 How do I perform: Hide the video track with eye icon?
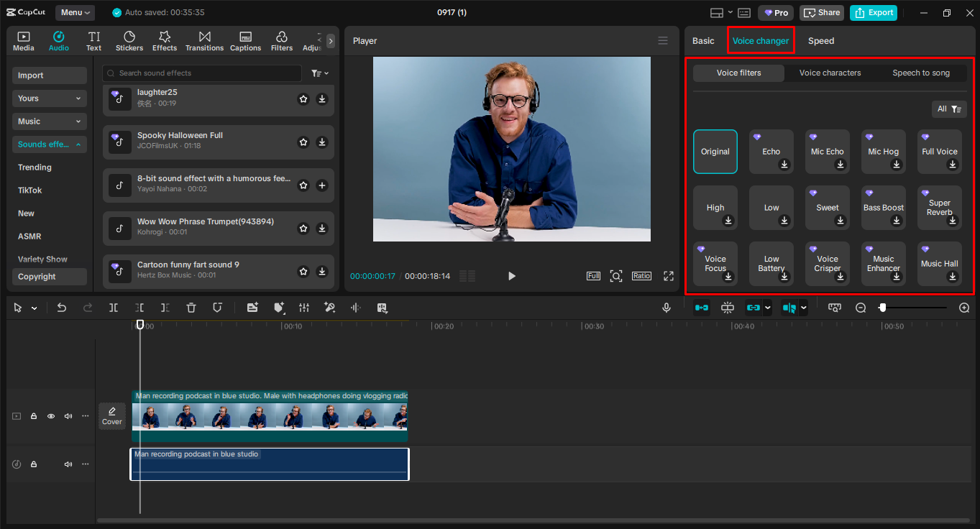coord(51,416)
